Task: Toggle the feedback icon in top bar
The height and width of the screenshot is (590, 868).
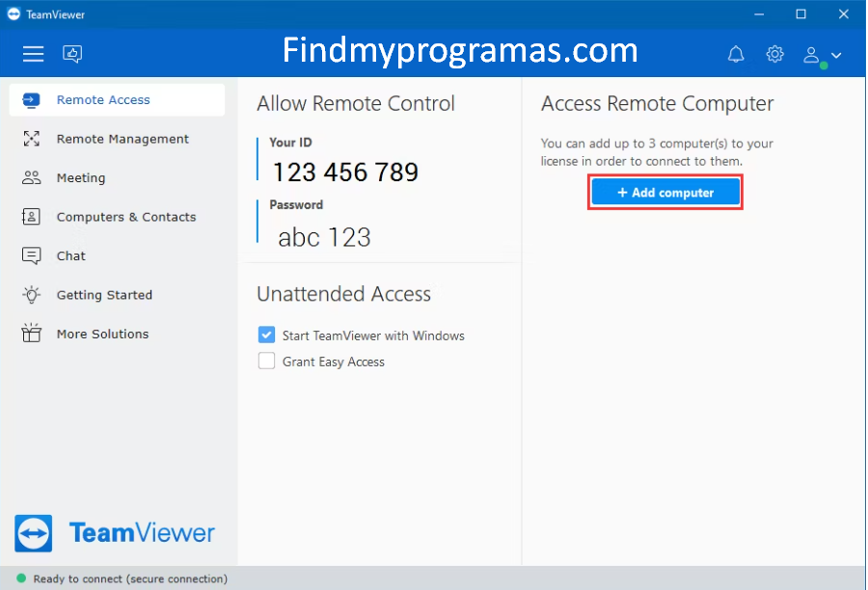Action: click(x=72, y=54)
